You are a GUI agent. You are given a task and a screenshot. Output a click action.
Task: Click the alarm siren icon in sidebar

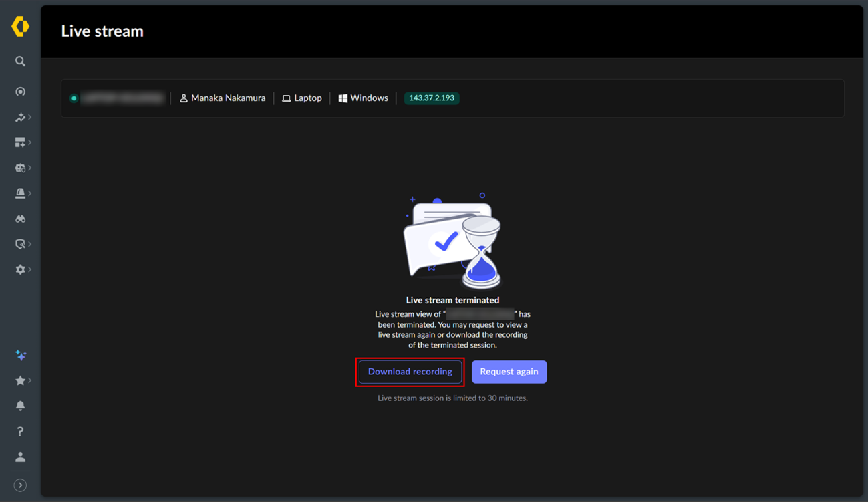point(21,193)
